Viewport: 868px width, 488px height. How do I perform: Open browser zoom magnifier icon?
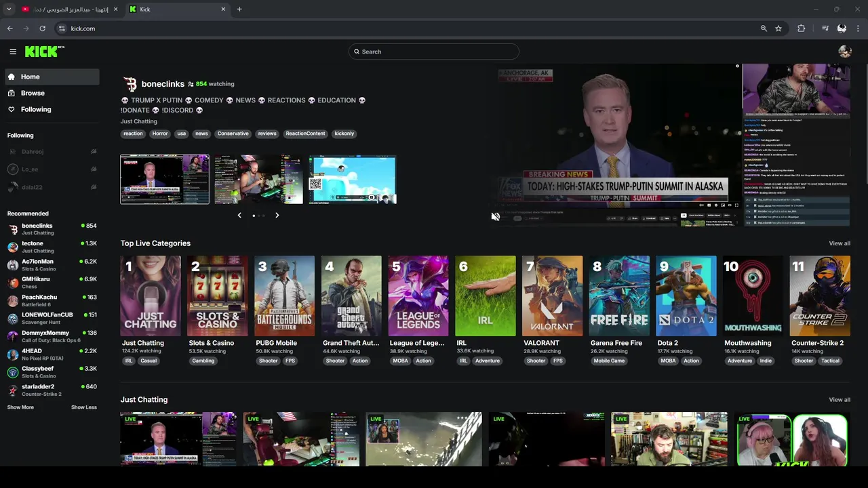click(764, 28)
